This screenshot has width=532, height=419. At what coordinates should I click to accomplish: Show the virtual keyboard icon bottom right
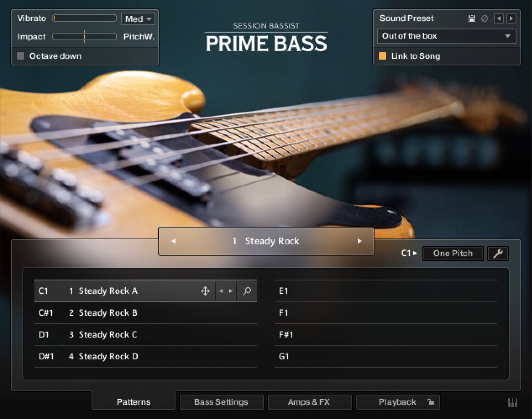point(513,402)
